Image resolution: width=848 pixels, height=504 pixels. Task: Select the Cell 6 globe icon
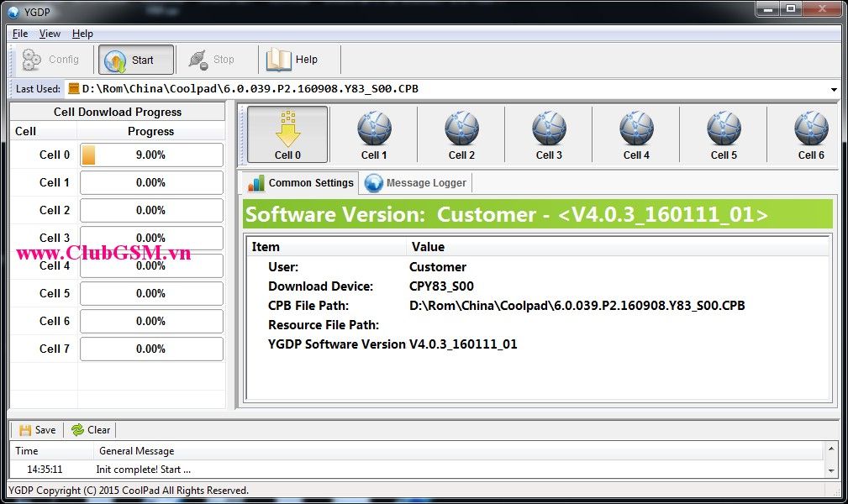coord(811,129)
